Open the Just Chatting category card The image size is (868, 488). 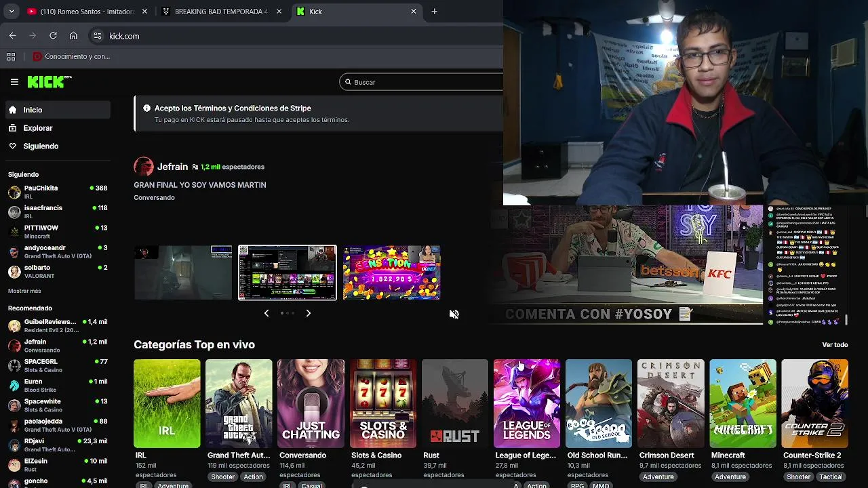point(311,403)
